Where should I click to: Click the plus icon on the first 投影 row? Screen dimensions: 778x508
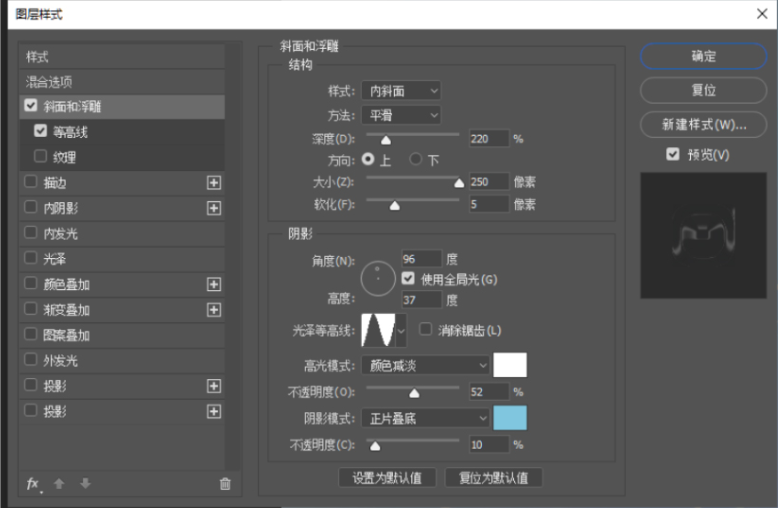coord(214,386)
